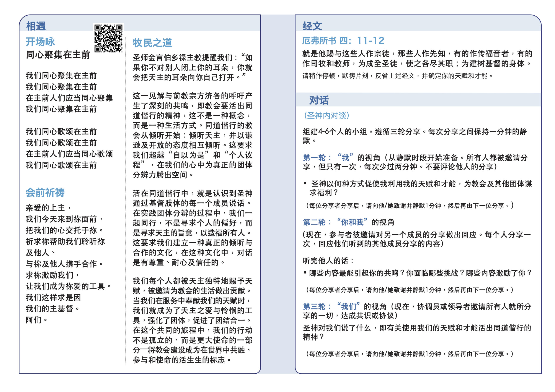
Task: Click the 听完他人的话 line
Action: click(328, 261)
